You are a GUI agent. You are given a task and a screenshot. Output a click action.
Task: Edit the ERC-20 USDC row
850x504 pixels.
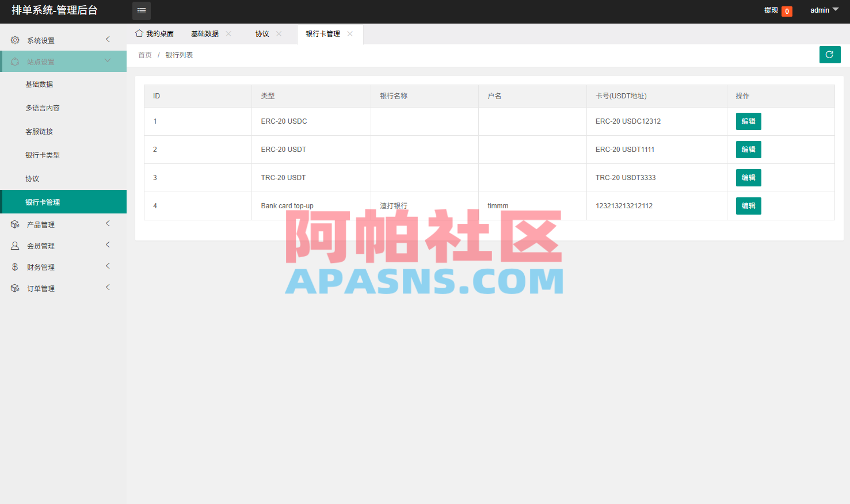coord(748,121)
